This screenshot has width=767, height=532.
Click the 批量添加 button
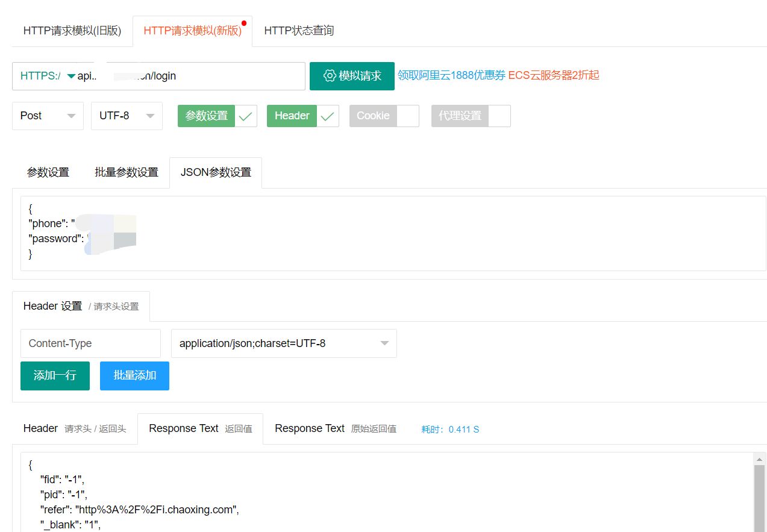tap(134, 375)
